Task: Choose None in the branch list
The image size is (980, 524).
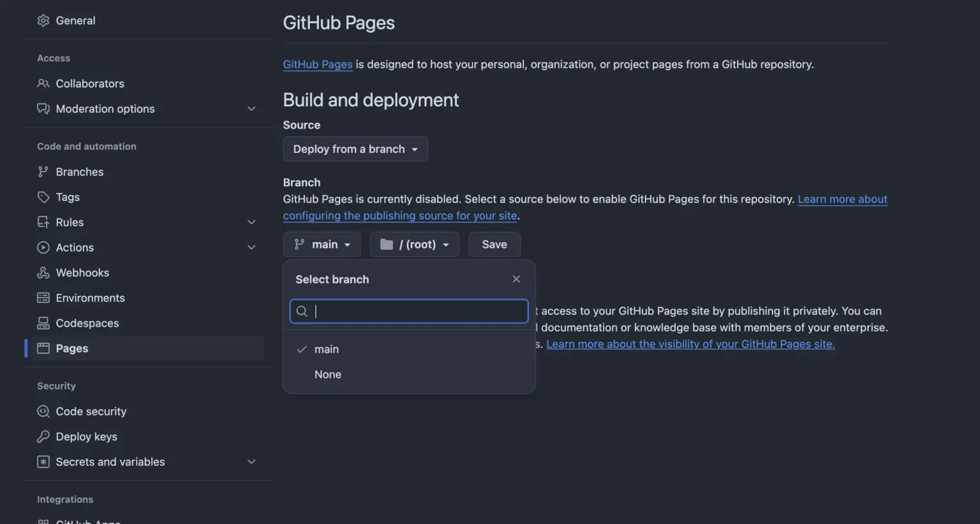Action: point(327,374)
